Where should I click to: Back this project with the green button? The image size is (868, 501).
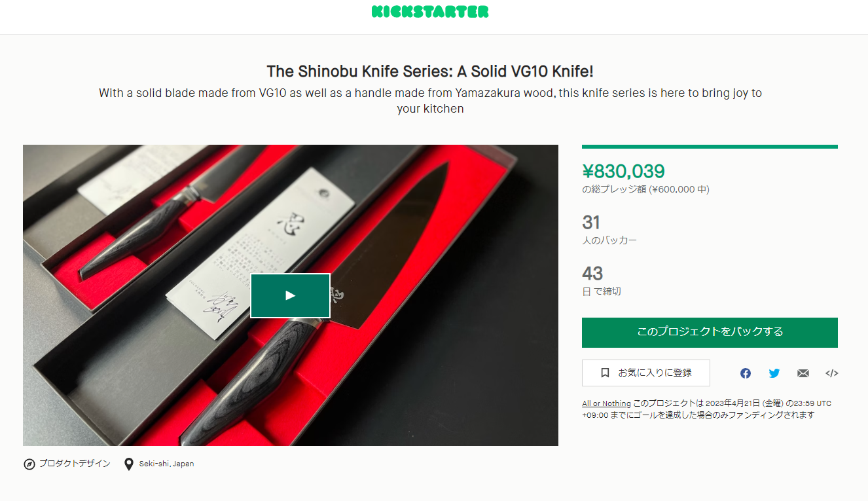pyautogui.click(x=710, y=332)
